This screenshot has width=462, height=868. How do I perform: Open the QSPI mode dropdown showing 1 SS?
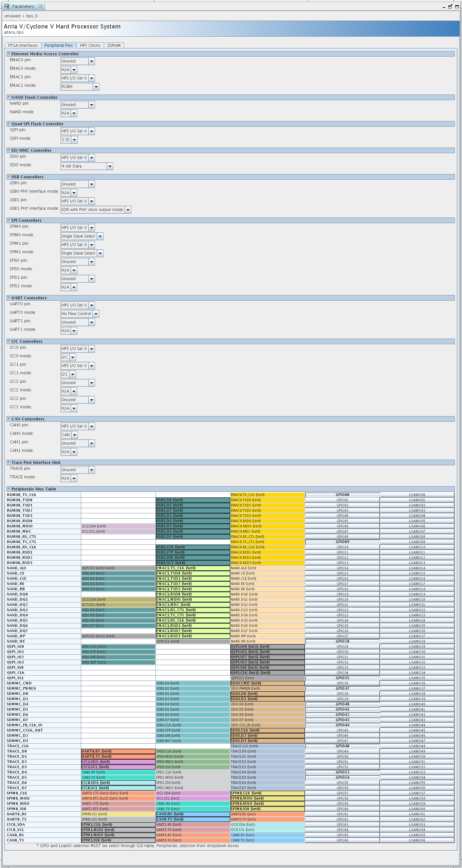69,139
